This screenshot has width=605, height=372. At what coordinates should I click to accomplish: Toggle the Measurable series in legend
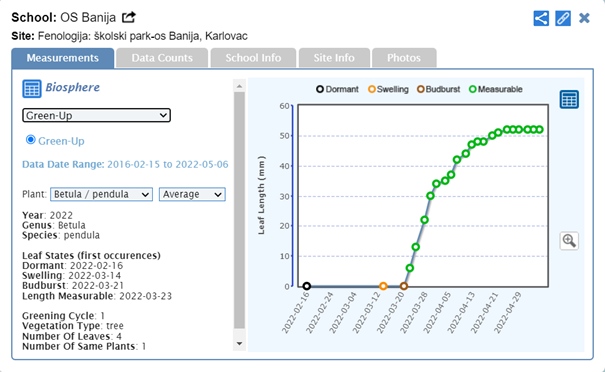pyautogui.click(x=495, y=89)
